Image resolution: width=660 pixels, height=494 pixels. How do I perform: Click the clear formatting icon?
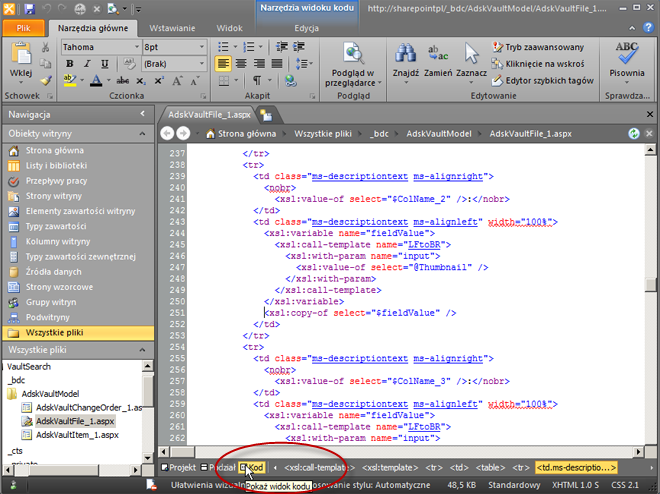(129, 64)
